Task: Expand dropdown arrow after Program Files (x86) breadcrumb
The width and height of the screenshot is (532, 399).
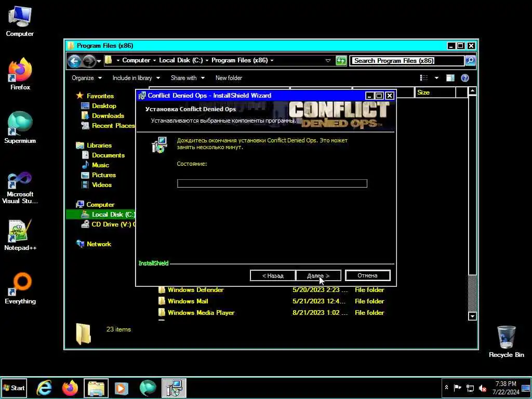Action: pos(272,60)
